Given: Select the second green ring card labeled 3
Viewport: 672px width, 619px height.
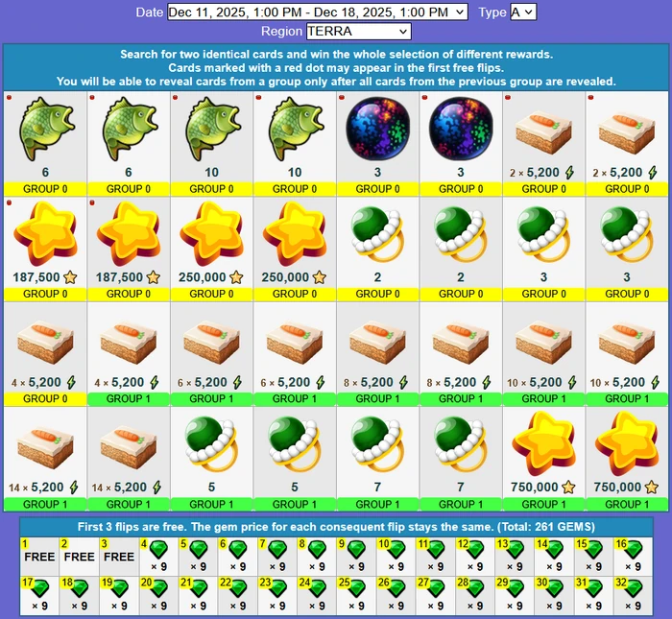Looking at the screenshot, I should click(x=627, y=249).
